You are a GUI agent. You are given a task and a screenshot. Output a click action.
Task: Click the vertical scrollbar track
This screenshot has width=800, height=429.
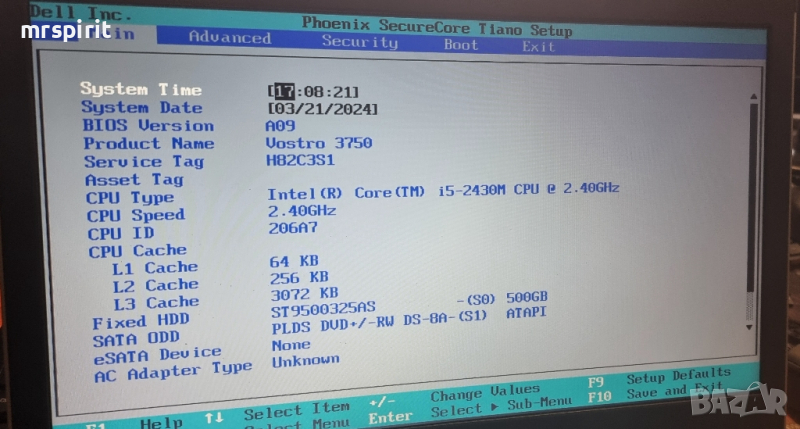(x=752, y=210)
